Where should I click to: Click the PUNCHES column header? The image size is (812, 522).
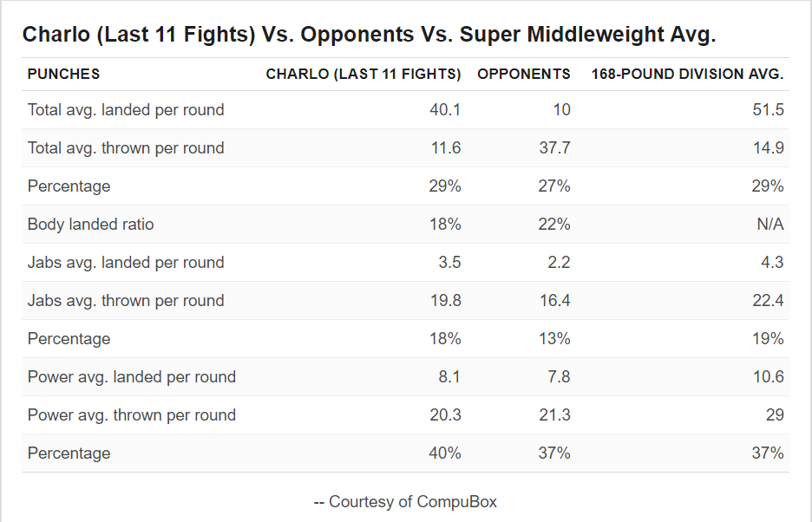63,74
